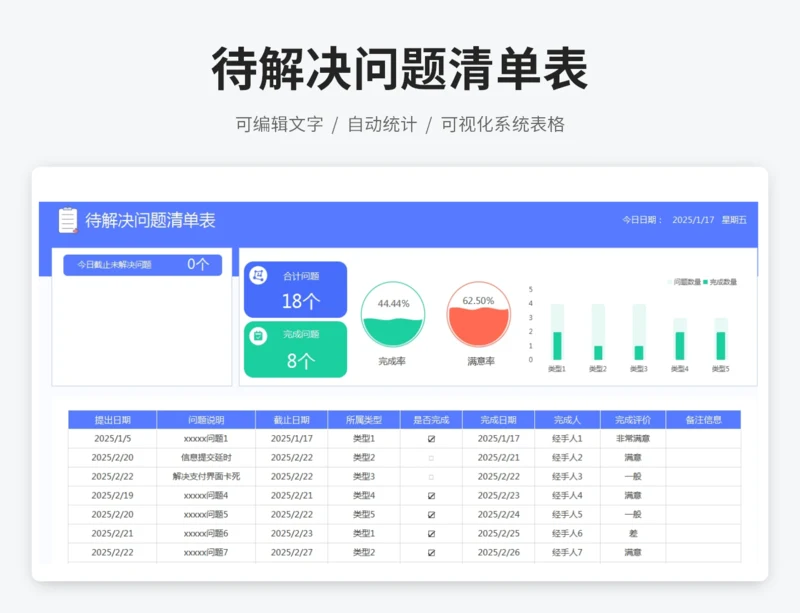The height and width of the screenshot is (613, 800).
Task: Select the xxxxx问题1 description cell
Action: click(x=206, y=438)
